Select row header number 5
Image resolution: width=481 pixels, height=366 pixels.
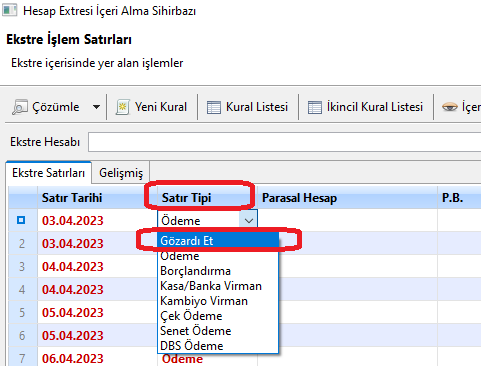pyautogui.click(x=22, y=312)
